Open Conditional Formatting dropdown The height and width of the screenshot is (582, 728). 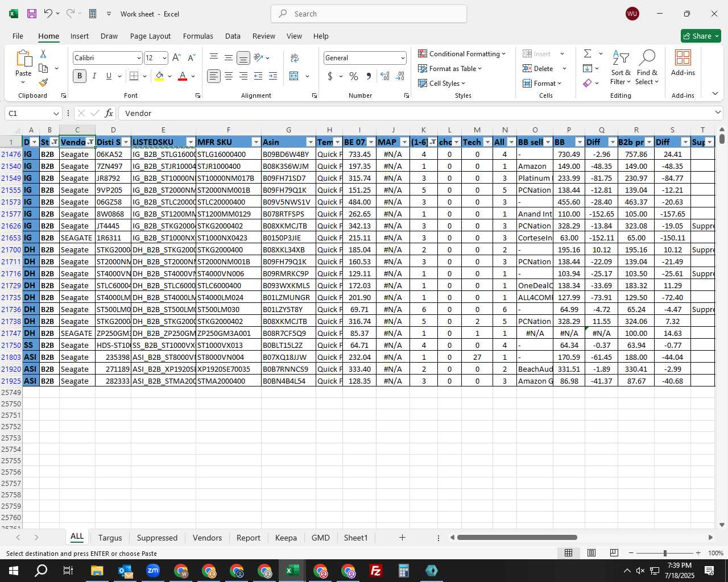click(x=462, y=53)
